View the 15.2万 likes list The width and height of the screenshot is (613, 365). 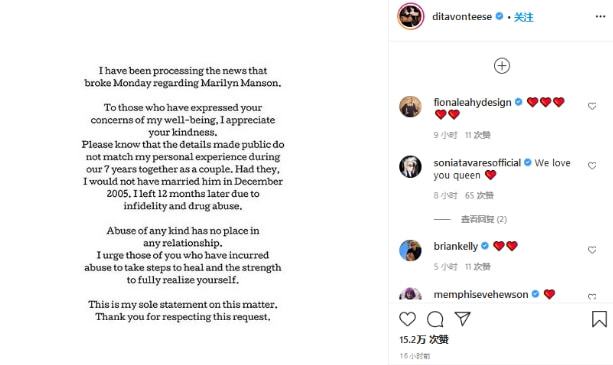424,340
